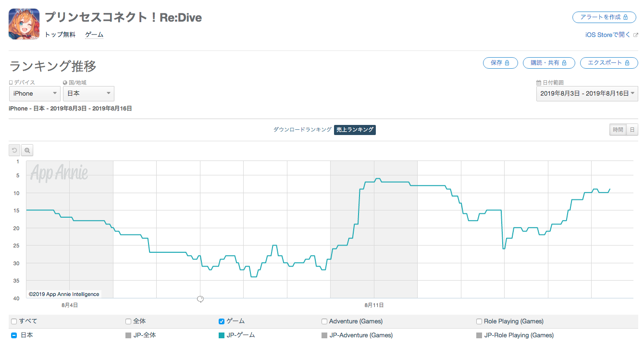The width and height of the screenshot is (644, 345).
Task: Open the iPhone device dropdown
Action: tap(35, 94)
